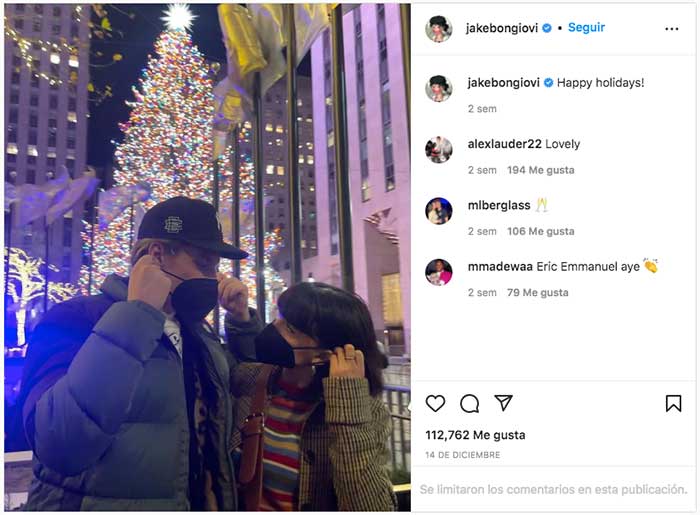Open alexlauder22's avatar
This screenshot has height=515, width=700.
pyautogui.click(x=438, y=150)
